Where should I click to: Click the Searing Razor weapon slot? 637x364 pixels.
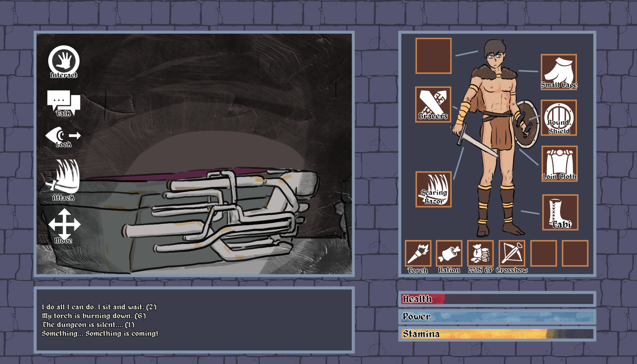pos(433,189)
